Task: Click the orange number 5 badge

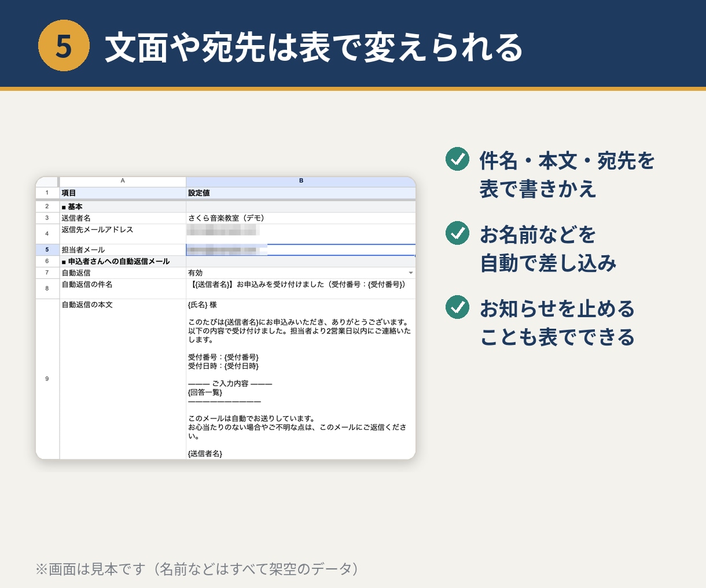Action: [x=64, y=46]
